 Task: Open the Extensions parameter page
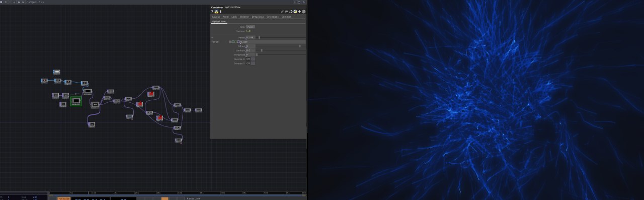click(x=272, y=17)
